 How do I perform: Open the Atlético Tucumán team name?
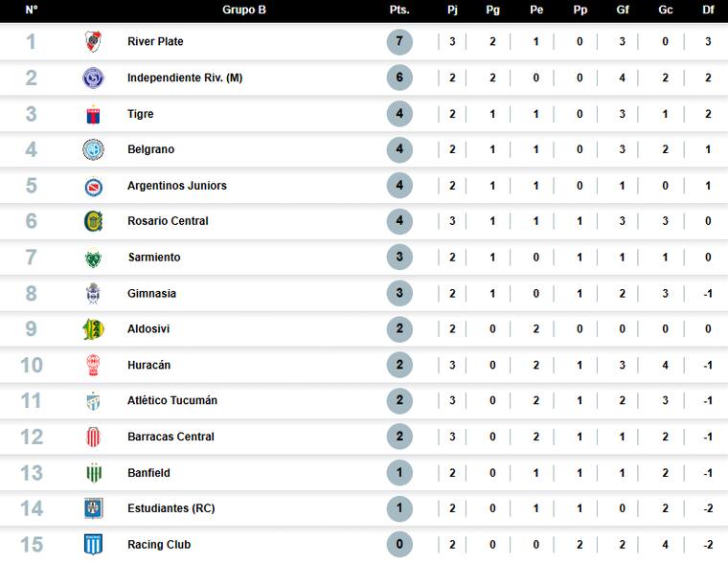(171, 400)
